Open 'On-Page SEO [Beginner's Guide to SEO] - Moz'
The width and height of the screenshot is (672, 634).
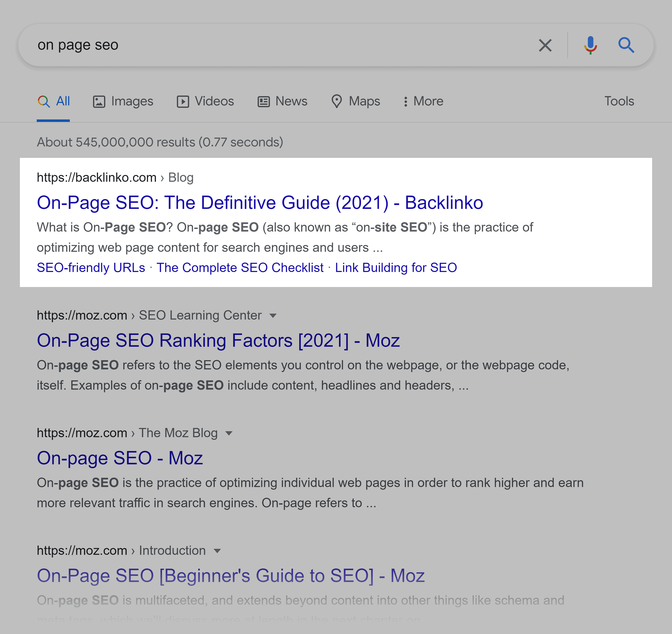click(x=231, y=576)
